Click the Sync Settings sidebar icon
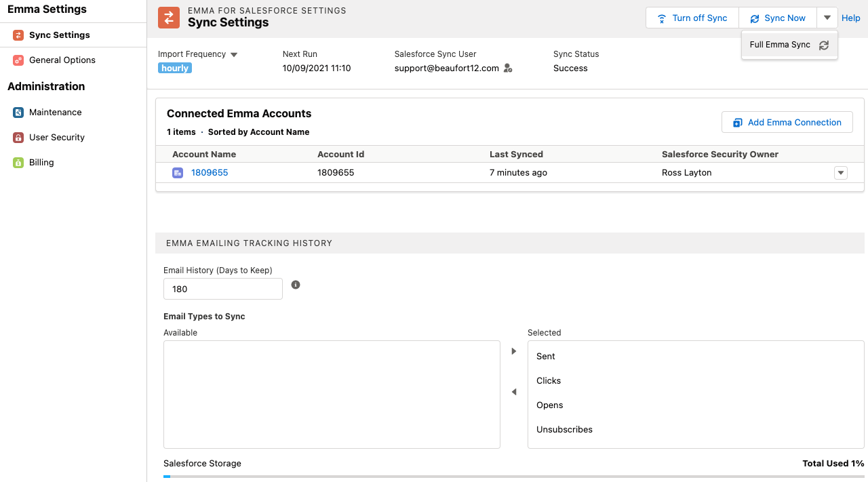This screenshot has width=868, height=482. coord(18,35)
